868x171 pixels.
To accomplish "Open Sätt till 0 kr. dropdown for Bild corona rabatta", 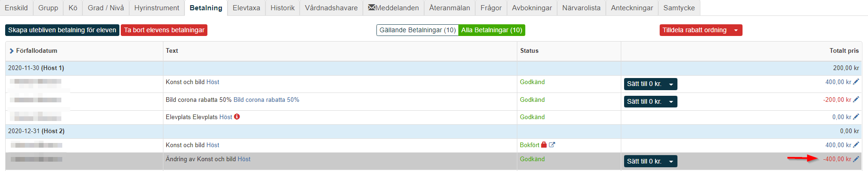I will [x=650, y=101].
